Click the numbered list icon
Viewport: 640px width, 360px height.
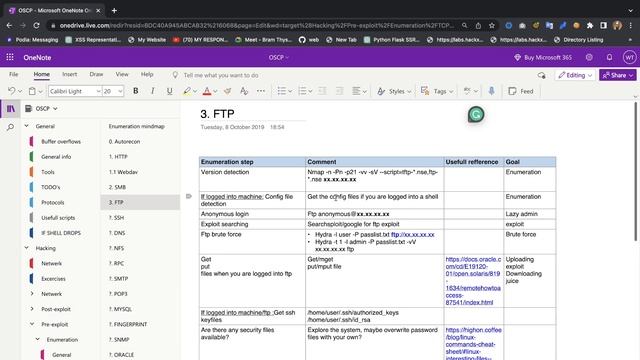tap(302, 91)
